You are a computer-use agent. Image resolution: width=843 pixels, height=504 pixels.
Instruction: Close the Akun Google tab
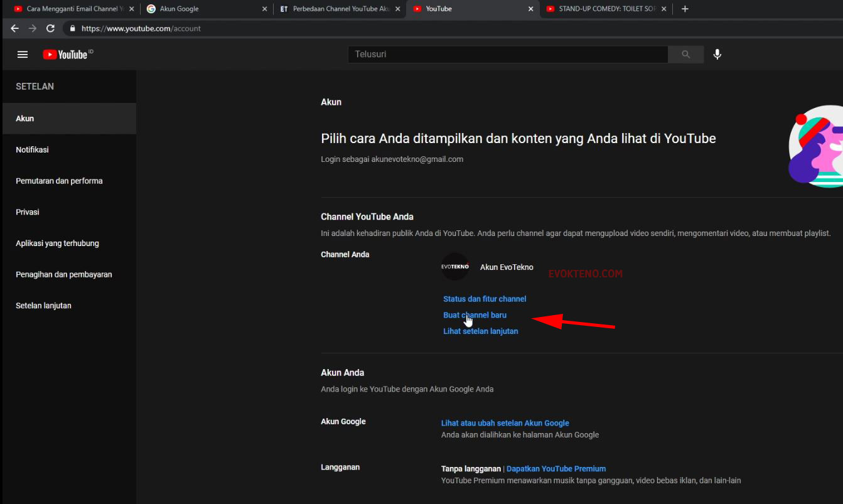[264, 9]
